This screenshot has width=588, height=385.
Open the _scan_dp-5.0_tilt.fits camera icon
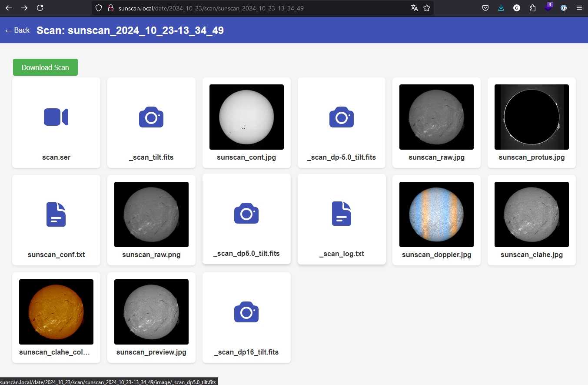tap(342, 117)
